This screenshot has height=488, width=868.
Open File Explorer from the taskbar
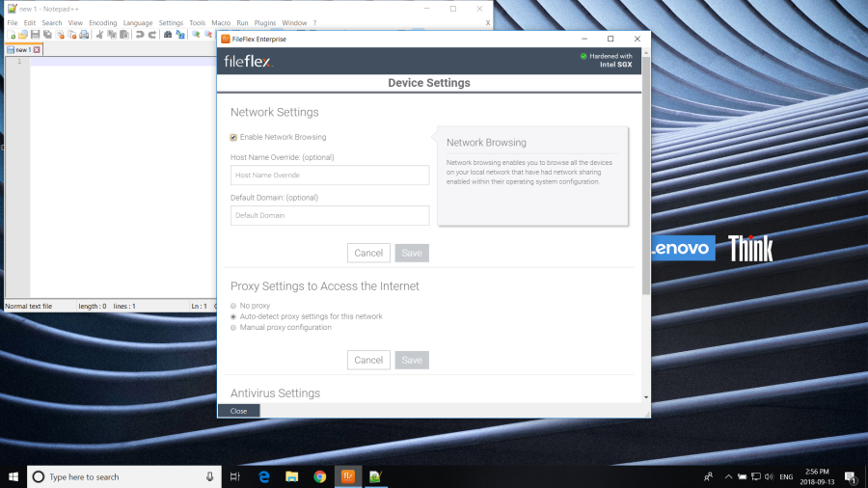[291, 476]
